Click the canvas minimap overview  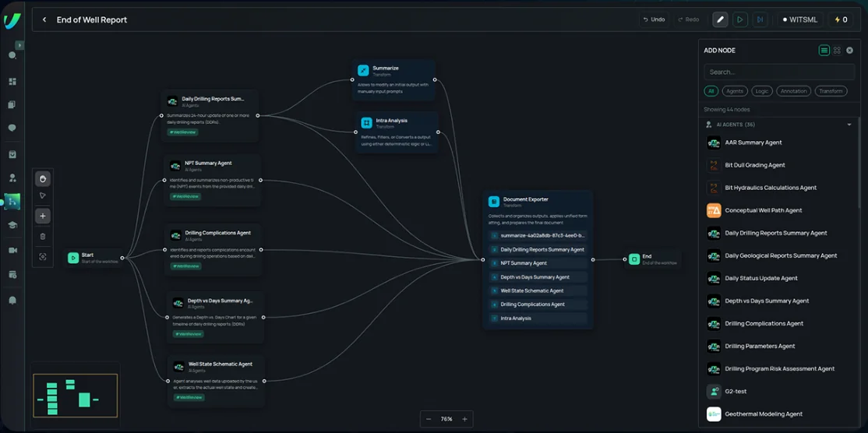coord(76,396)
